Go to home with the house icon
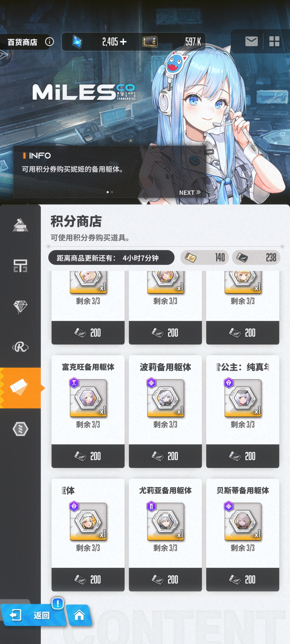Screen dimensions: 290x644 tap(79, 615)
